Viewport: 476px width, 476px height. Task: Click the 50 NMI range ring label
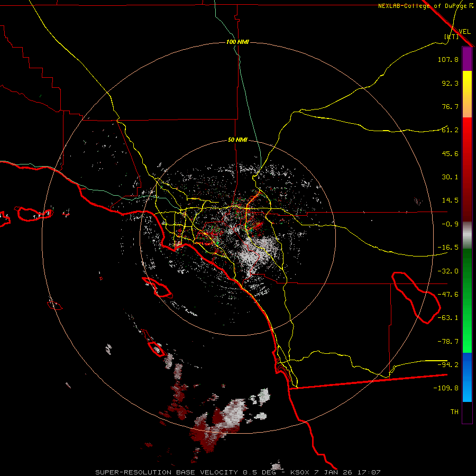tap(237, 140)
